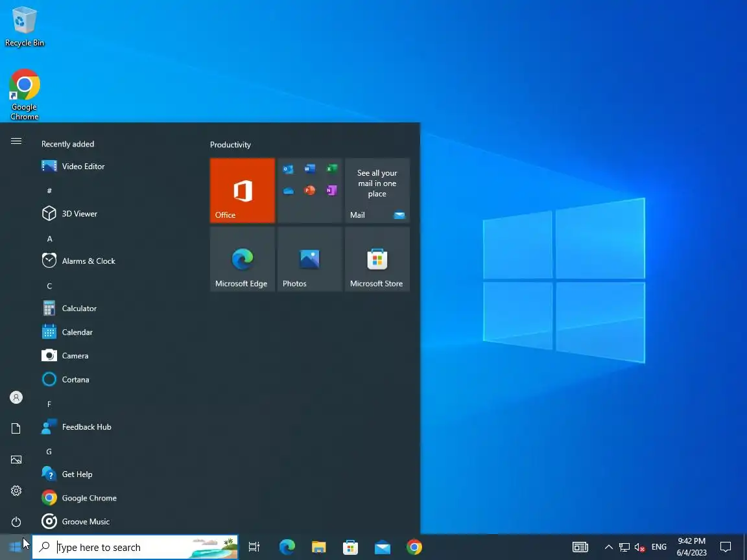The height and width of the screenshot is (560, 747).
Task: Open PowerPoint icon in Office apps tile
Action: [310, 191]
